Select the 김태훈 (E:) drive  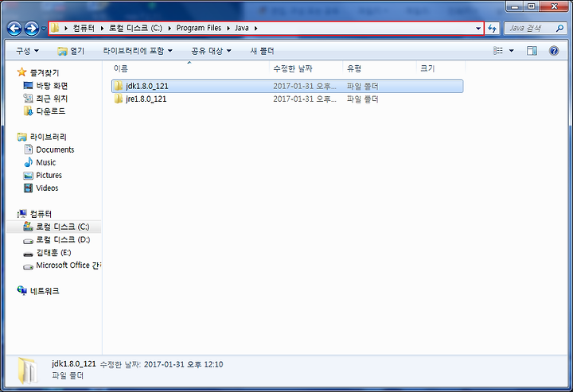(x=53, y=253)
